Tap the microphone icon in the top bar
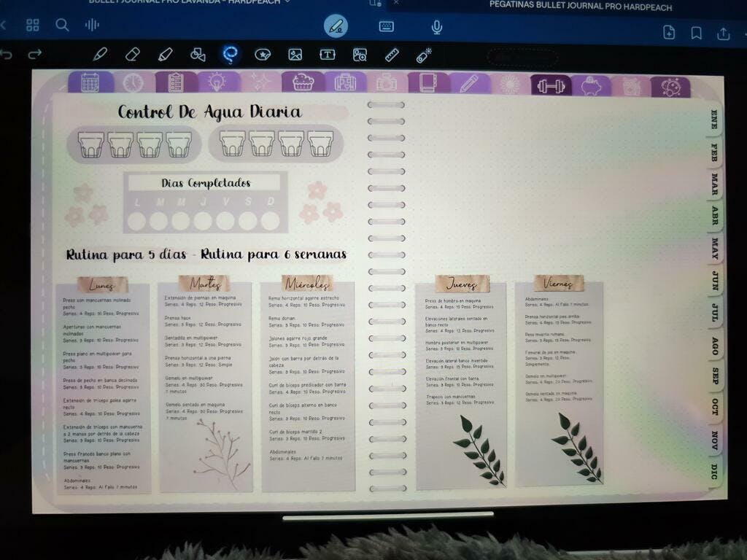The height and width of the screenshot is (560, 747). [x=436, y=27]
